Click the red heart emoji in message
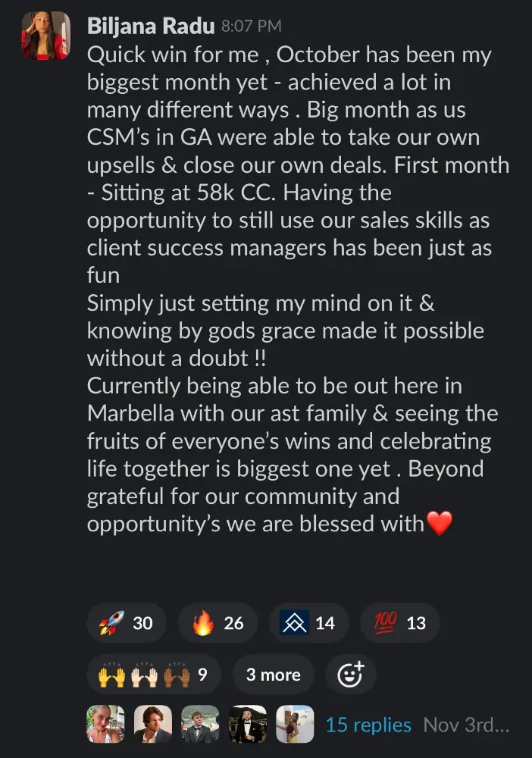The height and width of the screenshot is (758, 532). pos(440,523)
